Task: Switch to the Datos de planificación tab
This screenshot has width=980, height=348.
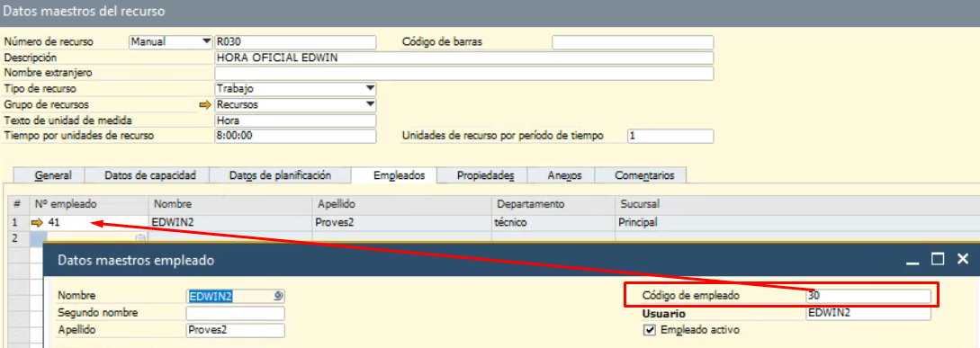Action: coord(280,175)
